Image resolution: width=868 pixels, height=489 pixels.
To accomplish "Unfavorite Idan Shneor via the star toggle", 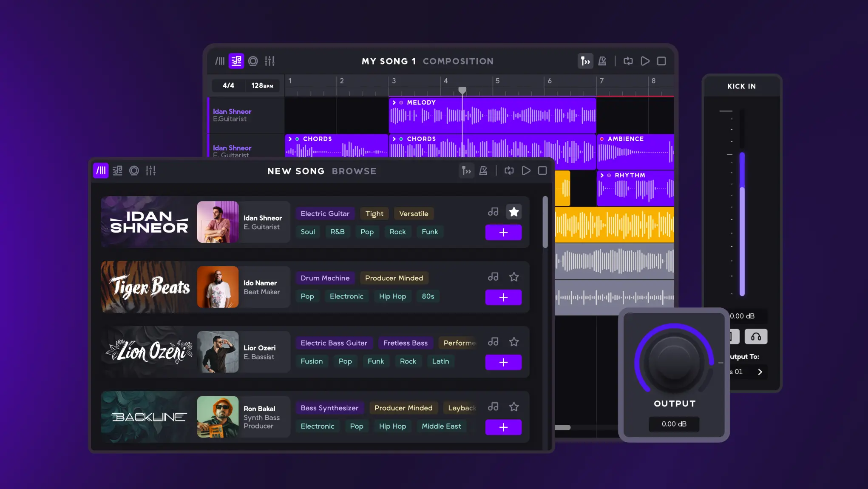I will [x=514, y=211].
